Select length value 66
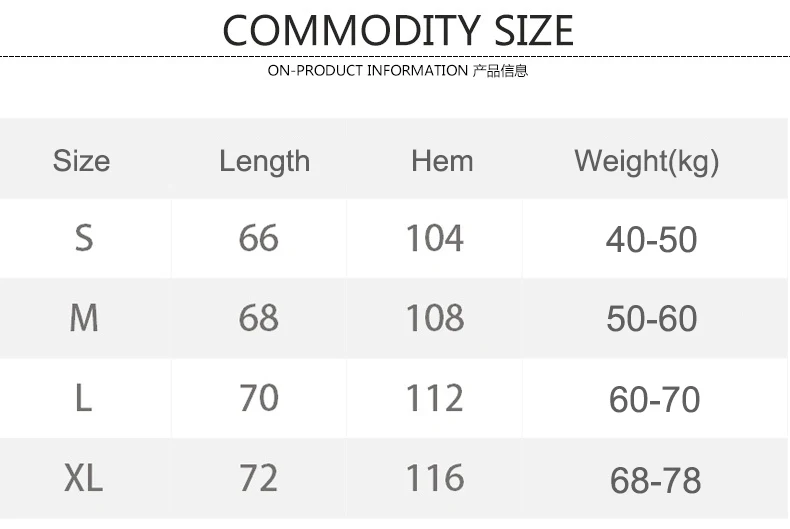Image resolution: width=790 pixels, height=529 pixels. (258, 238)
